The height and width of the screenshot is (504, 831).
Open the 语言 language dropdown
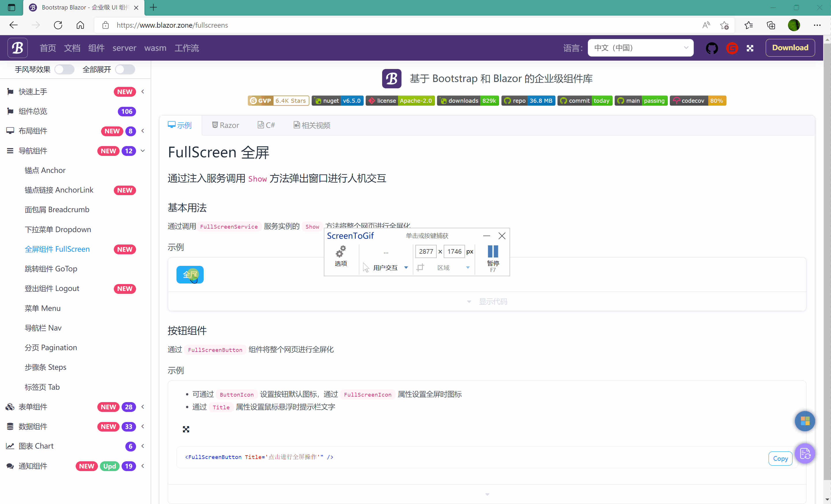[640, 48]
